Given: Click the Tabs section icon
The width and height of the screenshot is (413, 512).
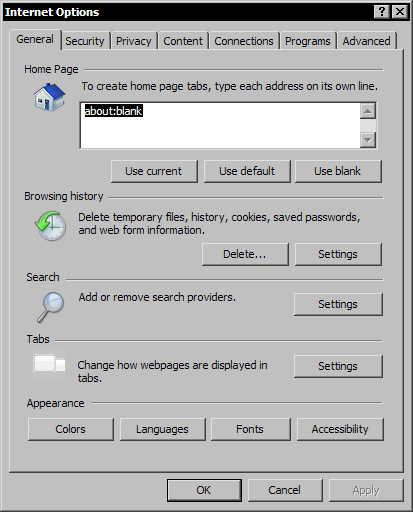Looking at the screenshot, I should [49, 363].
